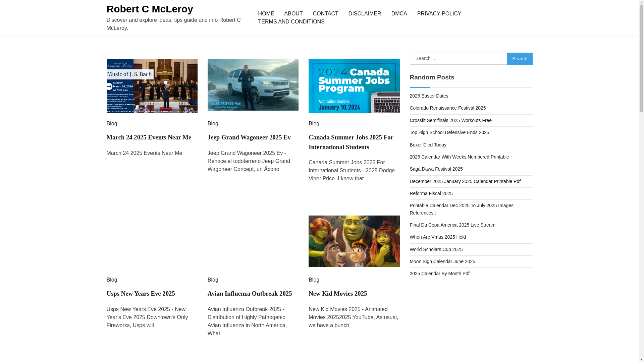Screen dimensions: 644x362
Task: Open the DMCA page
Action: point(399,14)
